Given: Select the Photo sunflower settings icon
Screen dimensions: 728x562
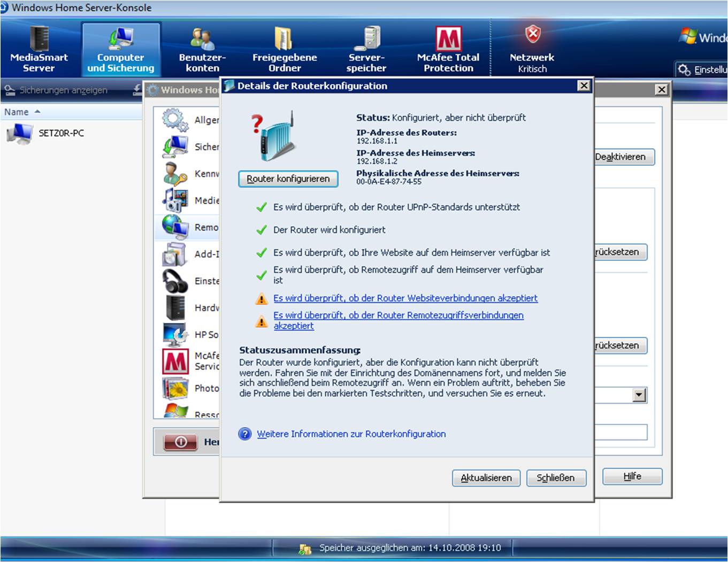Looking at the screenshot, I should [175, 388].
